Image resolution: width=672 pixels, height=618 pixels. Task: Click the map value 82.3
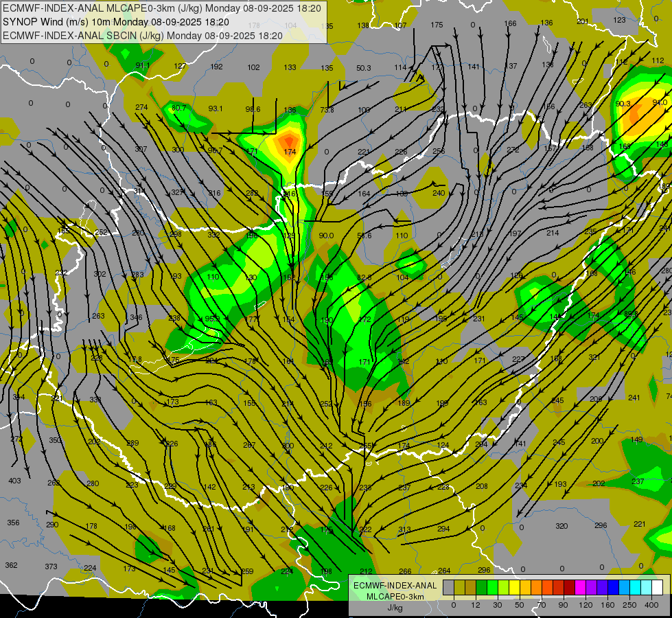coord(364,277)
